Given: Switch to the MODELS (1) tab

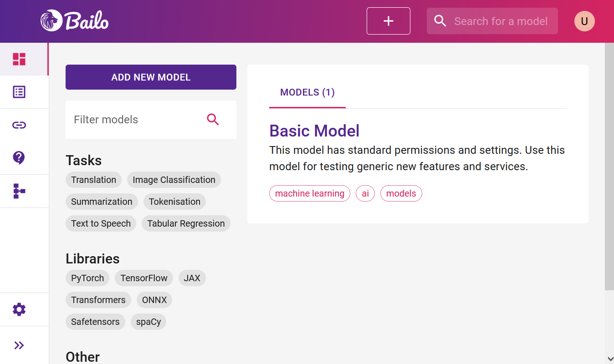Looking at the screenshot, I should (x=307, y=92).
